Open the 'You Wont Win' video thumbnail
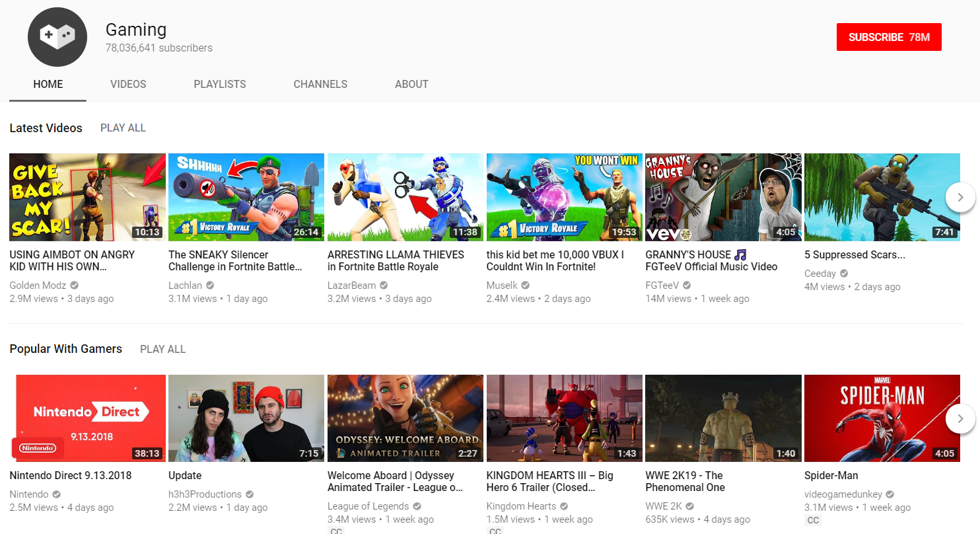The height and width of the screenshot is (534, 980). [565, 197]
